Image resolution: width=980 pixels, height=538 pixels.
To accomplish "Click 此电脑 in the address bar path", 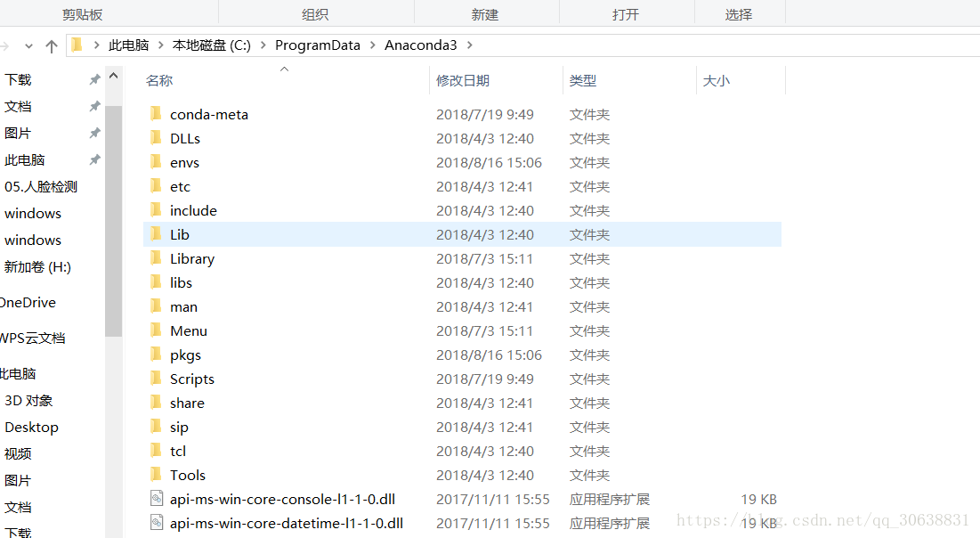I will click(129, 45).
